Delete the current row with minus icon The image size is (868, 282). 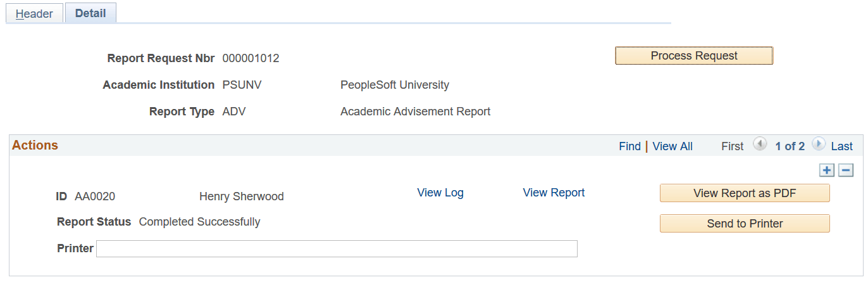[x=846, y=170]
